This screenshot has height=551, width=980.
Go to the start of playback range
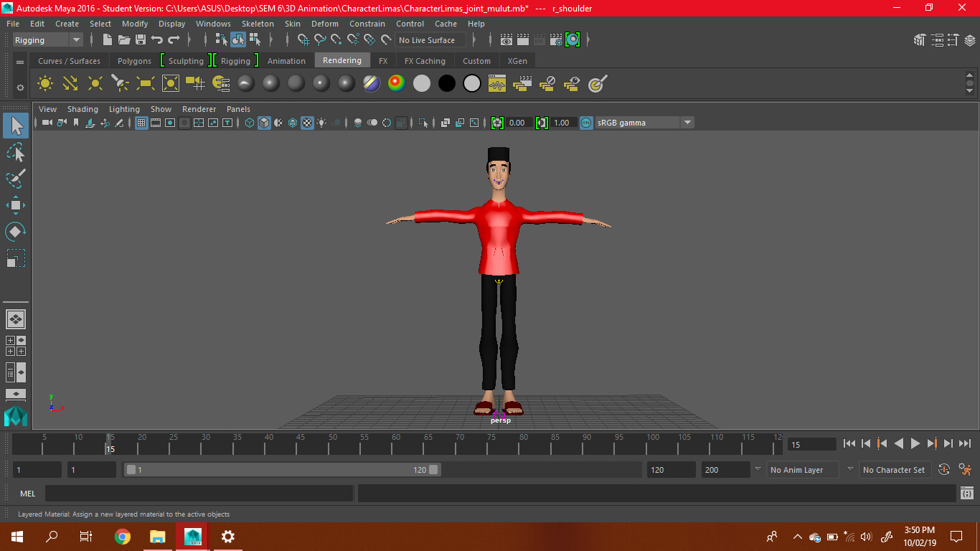click(849, 444)
